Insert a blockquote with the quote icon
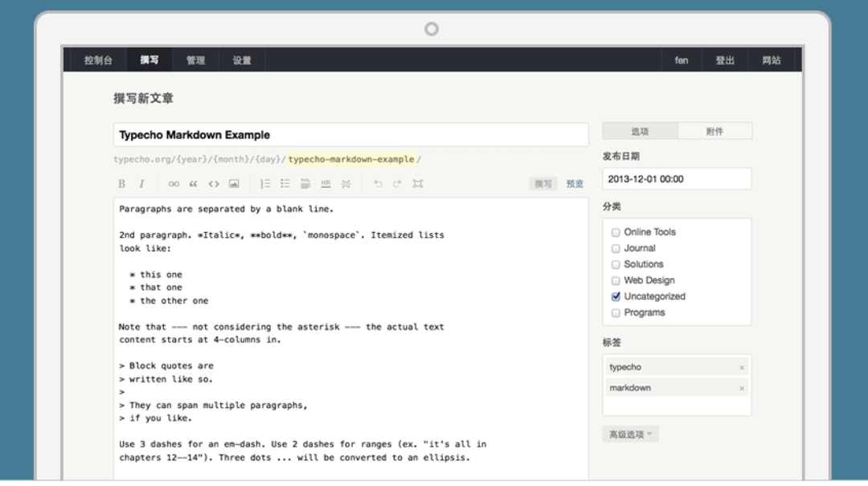Viewport: 868px width, 486px height. (x=193, y=184)
